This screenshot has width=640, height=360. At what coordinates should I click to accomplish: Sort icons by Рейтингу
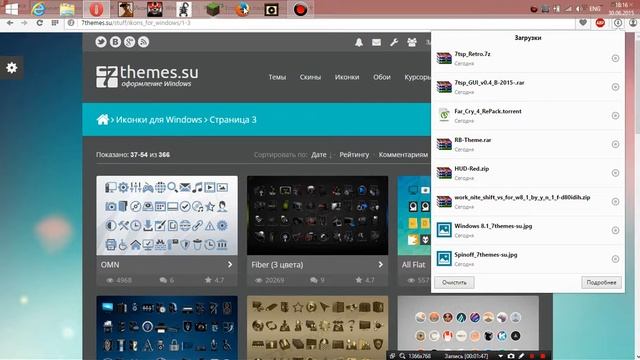coord(354,155)
